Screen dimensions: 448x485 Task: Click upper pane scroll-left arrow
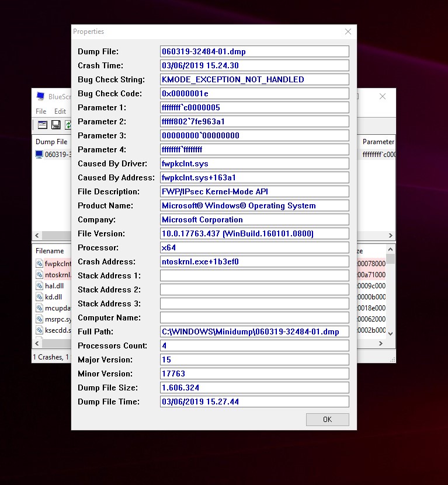37,235
